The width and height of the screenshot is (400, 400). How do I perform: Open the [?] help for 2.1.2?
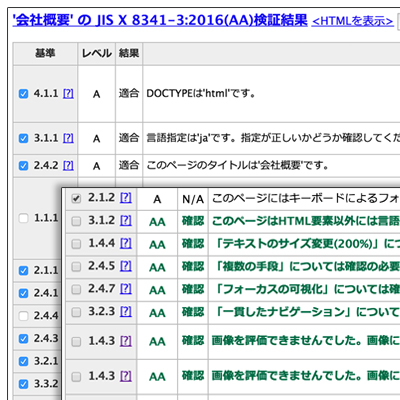tap(126, 198)
